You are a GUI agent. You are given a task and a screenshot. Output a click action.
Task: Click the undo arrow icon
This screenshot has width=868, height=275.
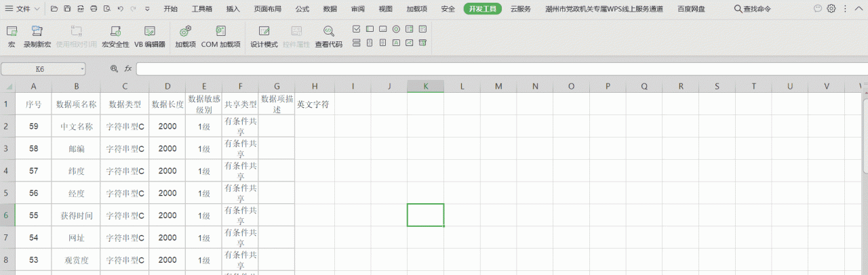[x=120, y=9]
